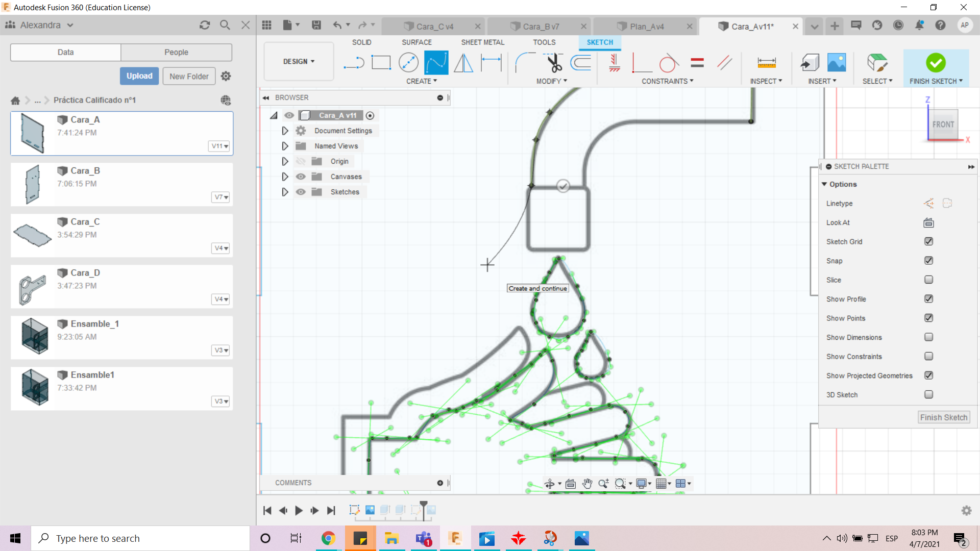The image size is (980, 551).
Task: Disable the Sketch Grid checkbox
Action: click(928, 241)
